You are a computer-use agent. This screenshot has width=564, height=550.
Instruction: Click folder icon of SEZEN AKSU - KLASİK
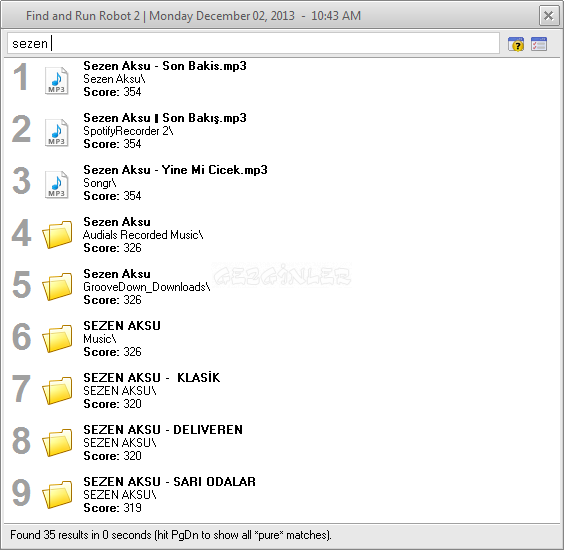coord(57,391)
